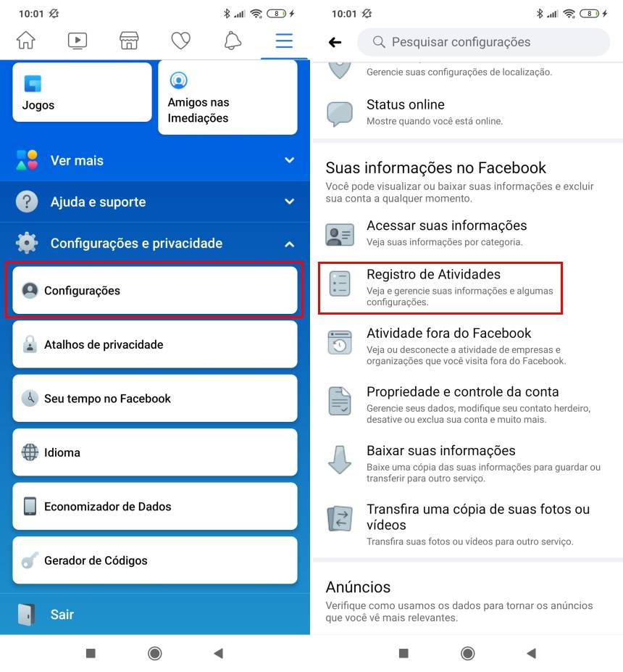The image size is (623, 672).
Task: Open Registro de Atividades entry
Action: (440, 288)
